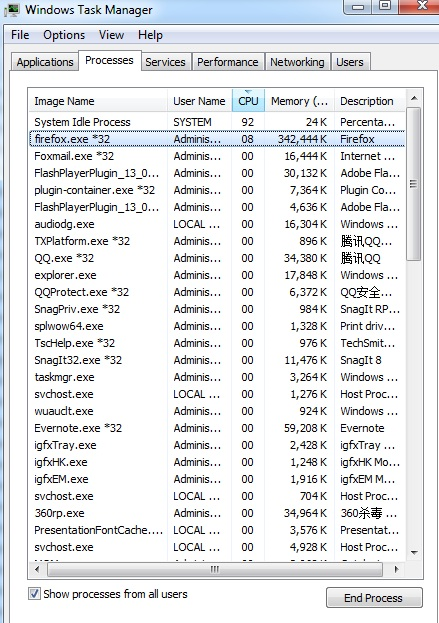This screenshot has width=439, height=623.
Task: Select FlashPlayerPlugin row using 30,132 K
Action: pos(217,173)
